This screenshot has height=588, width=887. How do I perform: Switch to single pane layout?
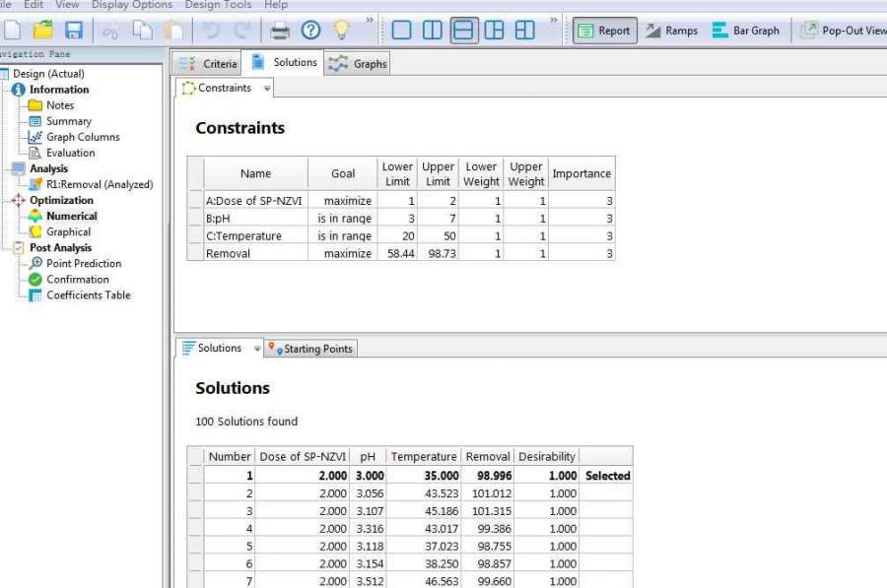401,31
